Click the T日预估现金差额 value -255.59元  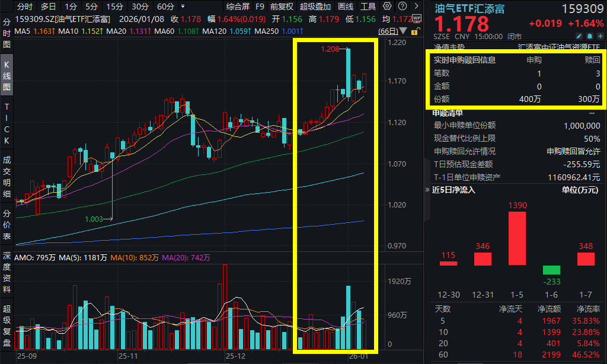point(582,164)
